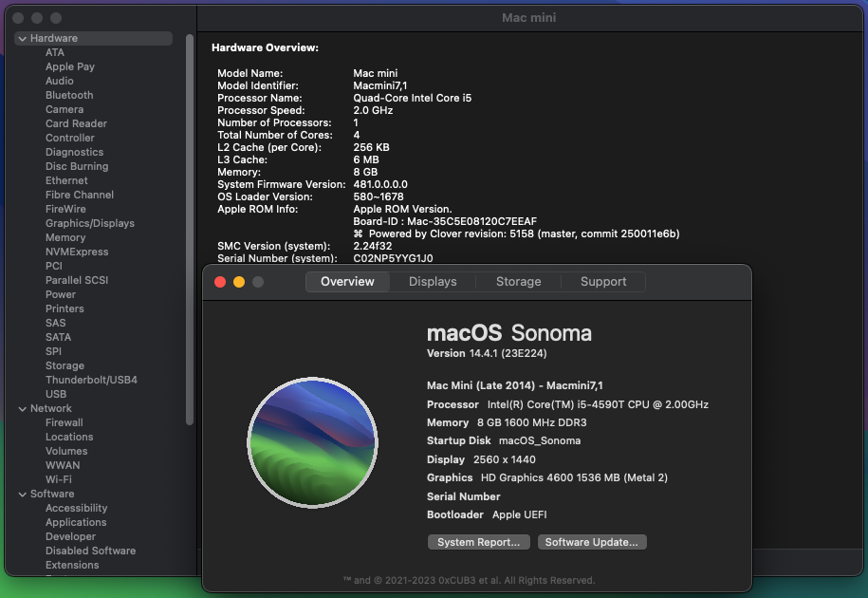Select Accessibility under Software
The image size is (868, 598).
click(77, 509)
